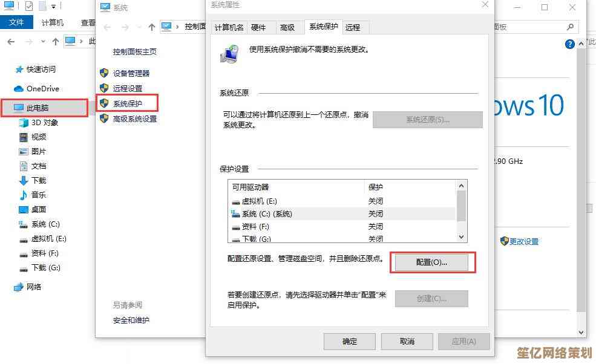596x364 pixels.
Task: Click the 配置(O)... button
Action: pos(431,262)
